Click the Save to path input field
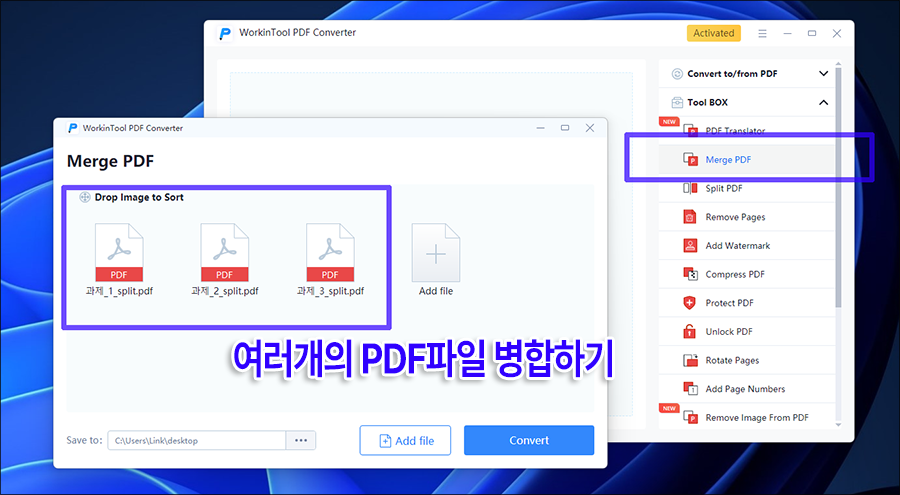900x495 pixels. tap(197, 440)
